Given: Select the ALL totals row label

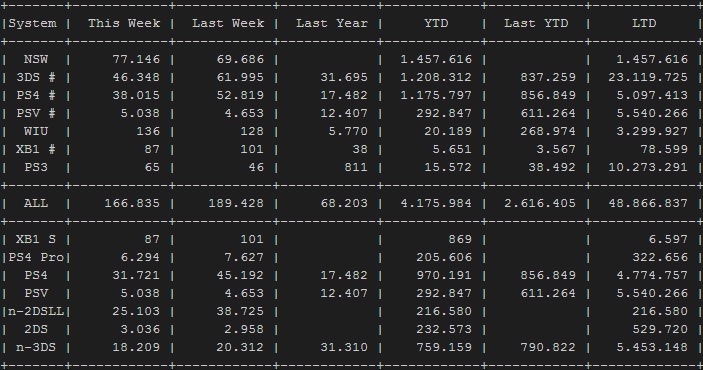Looking at the screenshot, I should (36, 203).
